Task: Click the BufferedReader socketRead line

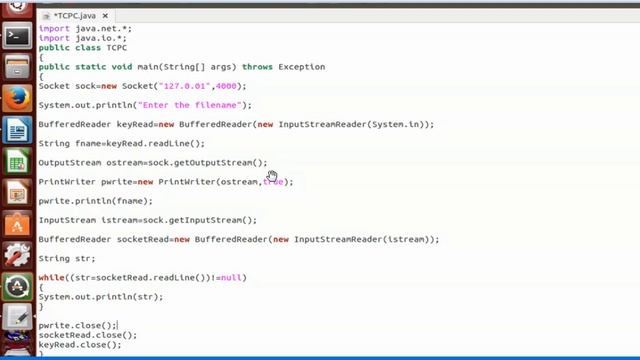Action: (239, 240)
